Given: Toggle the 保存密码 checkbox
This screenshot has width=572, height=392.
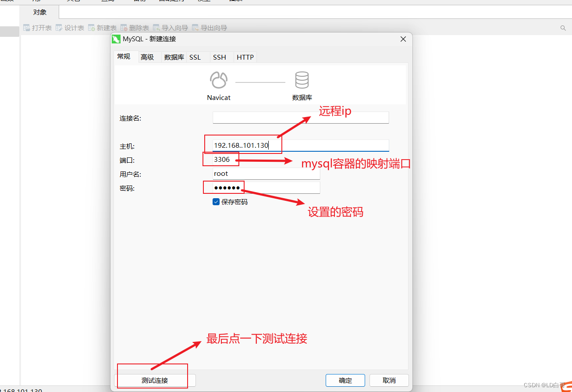Looking at the screenshot, I should [x=216, y=202].
